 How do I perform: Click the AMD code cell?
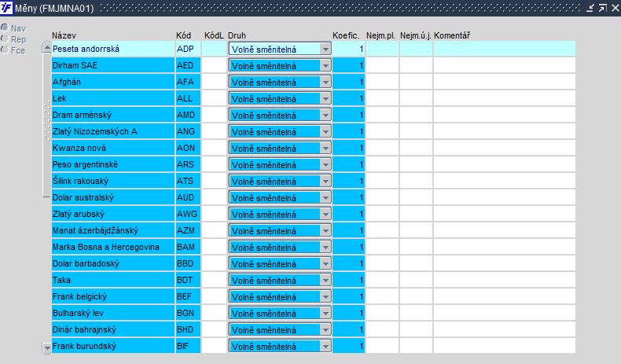(188, 115)
